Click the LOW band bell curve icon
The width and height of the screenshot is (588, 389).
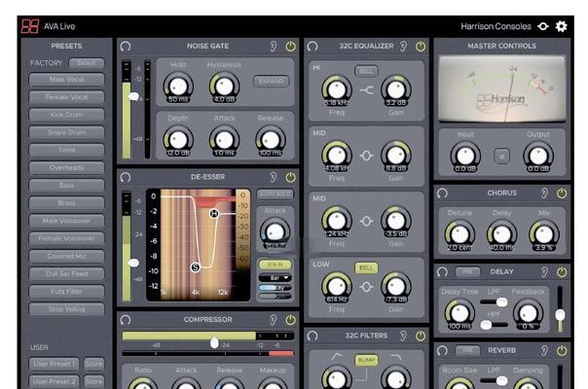coord(366,288)
